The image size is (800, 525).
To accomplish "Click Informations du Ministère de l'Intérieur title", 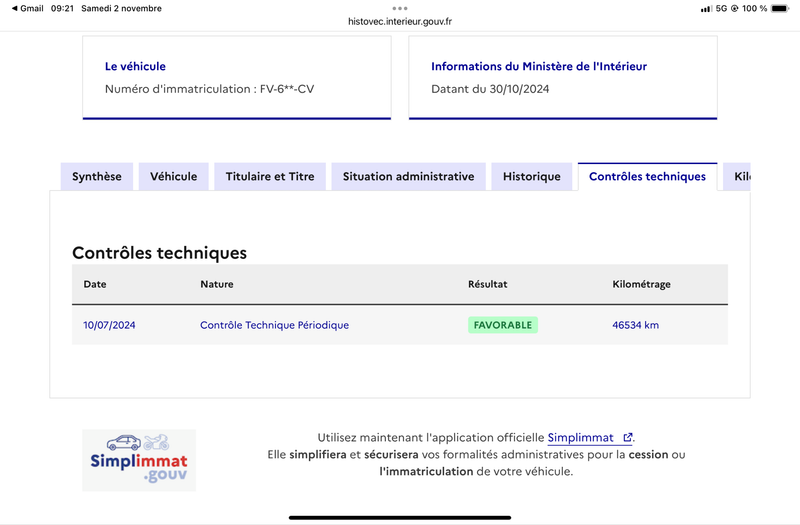I will point(539,66).
